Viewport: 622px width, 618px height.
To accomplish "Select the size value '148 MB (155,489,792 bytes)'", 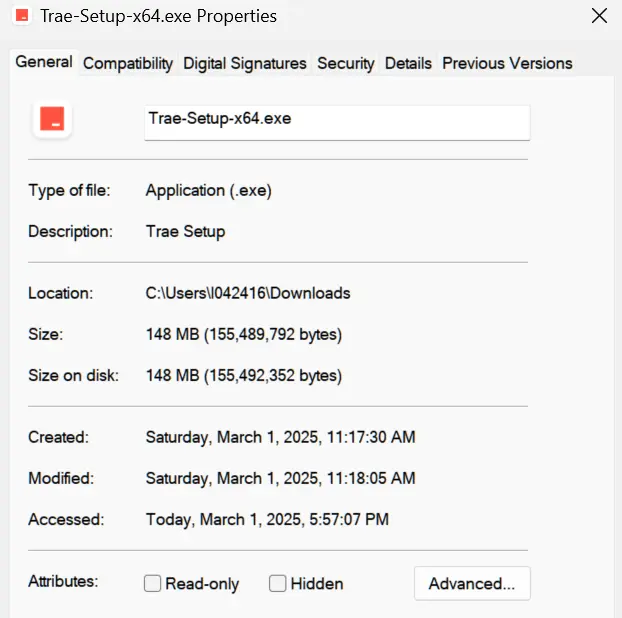I will [244, 334].
